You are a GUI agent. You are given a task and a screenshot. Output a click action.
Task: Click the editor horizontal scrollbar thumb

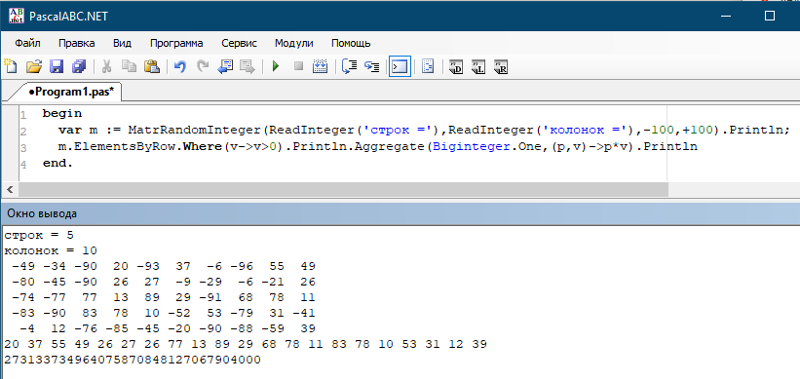(343, 189)
